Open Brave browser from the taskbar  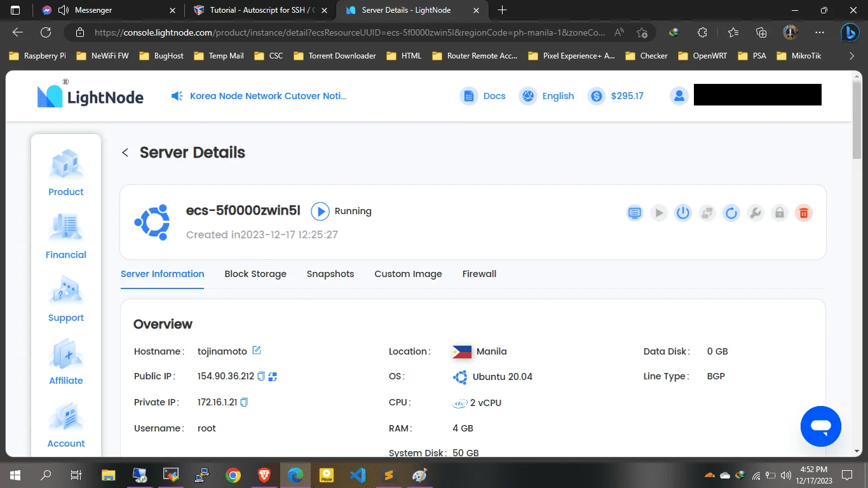tap(264, 475)
